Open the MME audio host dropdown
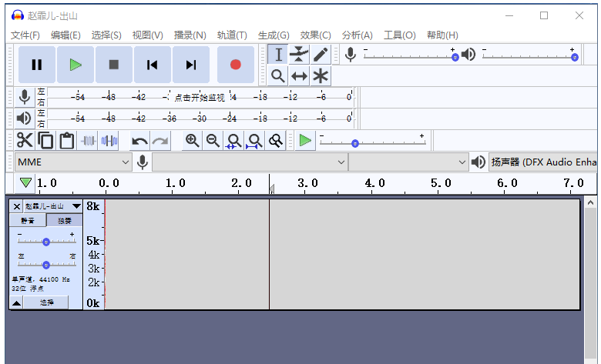Screen dimensions: 601x364 pyautogui.click(x=73, y=162)
